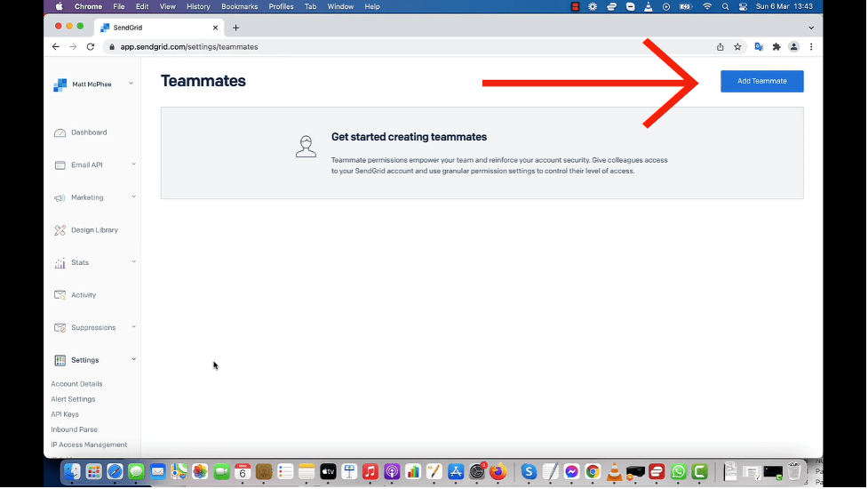Open Chrome profile avatar icon
Viewport: 868px width, 489px height.
[795, 47]
